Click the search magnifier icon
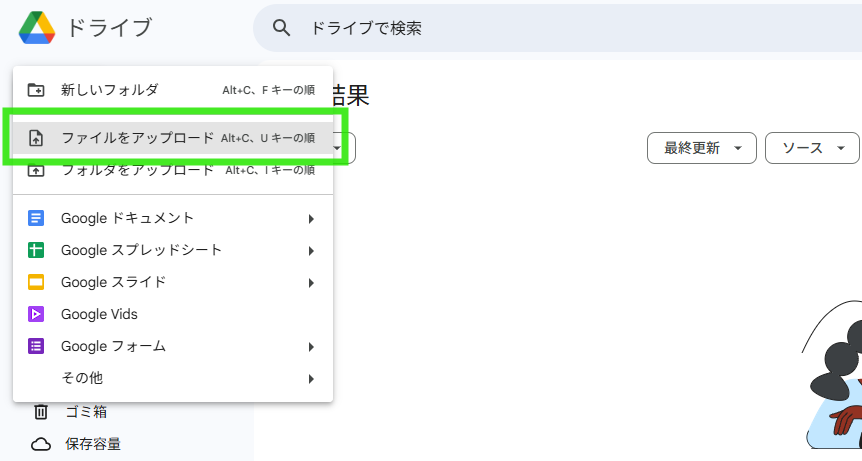 point(282,28)
